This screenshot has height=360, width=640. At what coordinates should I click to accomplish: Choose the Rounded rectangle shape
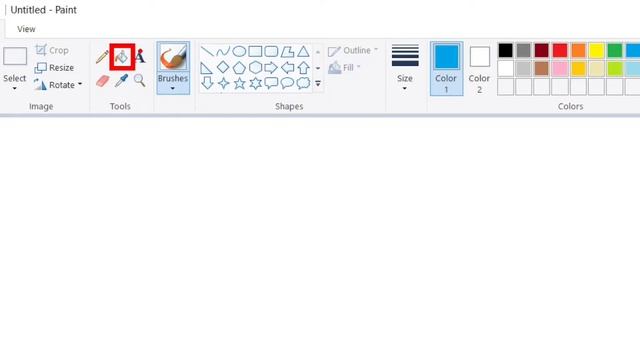tap(271, 51)
